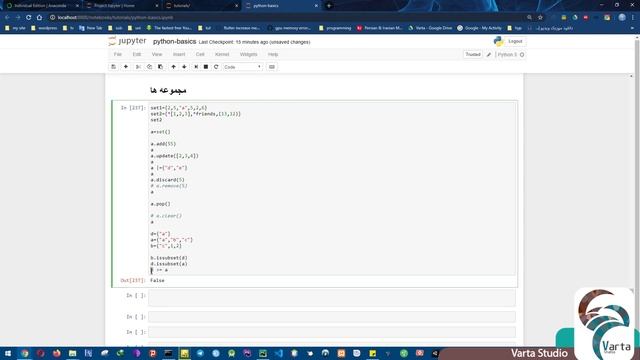Viewport: 640px width, 360px height.
Task: Open the programming bookmark folder
Action: tap(335, 28)
